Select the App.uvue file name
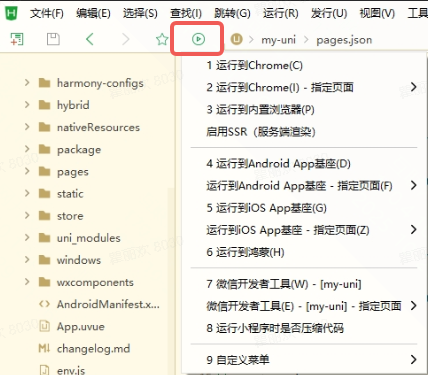 [x=81, y=326]
